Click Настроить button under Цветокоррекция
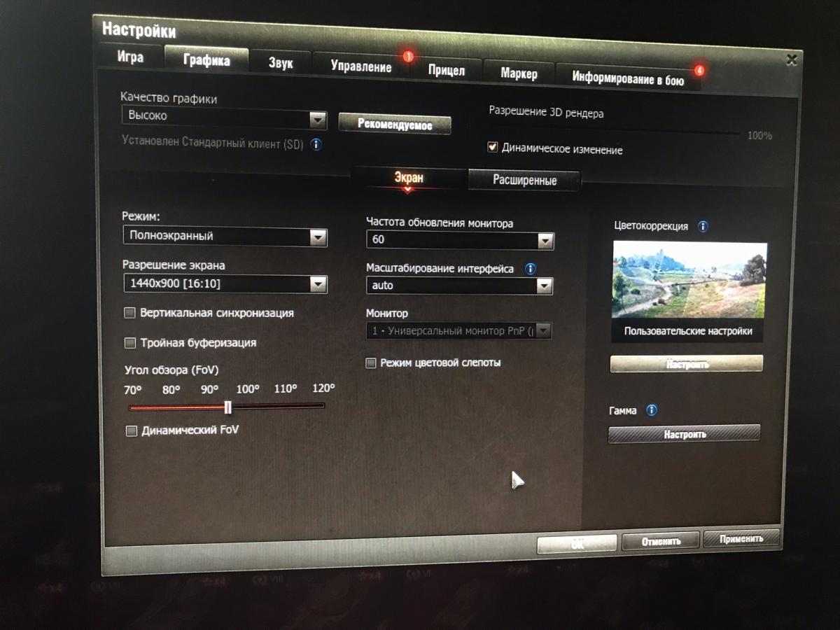Screen dimensions: 840x630 [687, 364]
